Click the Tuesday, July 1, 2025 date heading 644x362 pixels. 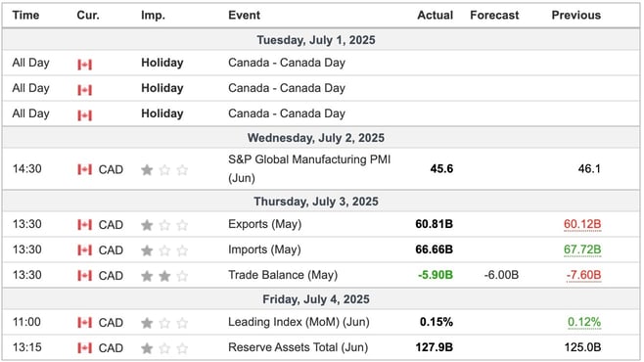click(316, 40)
